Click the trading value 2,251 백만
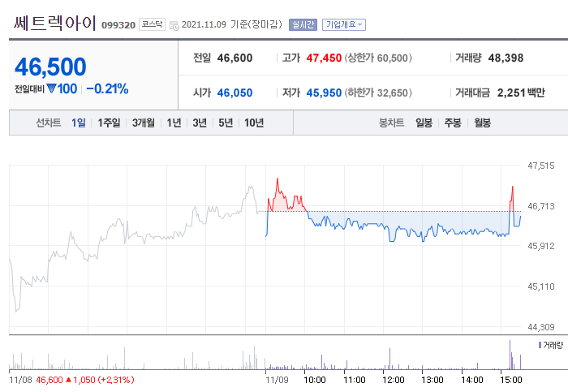Screen dimensions: 568x392 click(521, 93)
